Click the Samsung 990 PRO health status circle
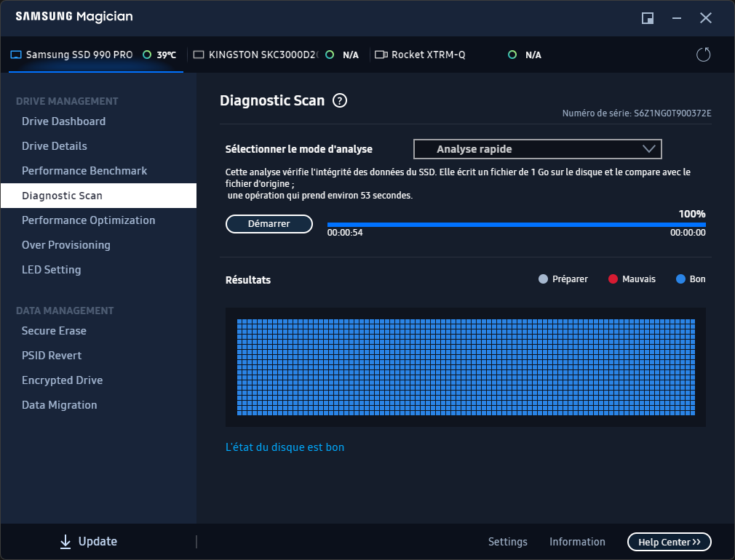Viewport: 735px width, 560px height. pos(147,55)
